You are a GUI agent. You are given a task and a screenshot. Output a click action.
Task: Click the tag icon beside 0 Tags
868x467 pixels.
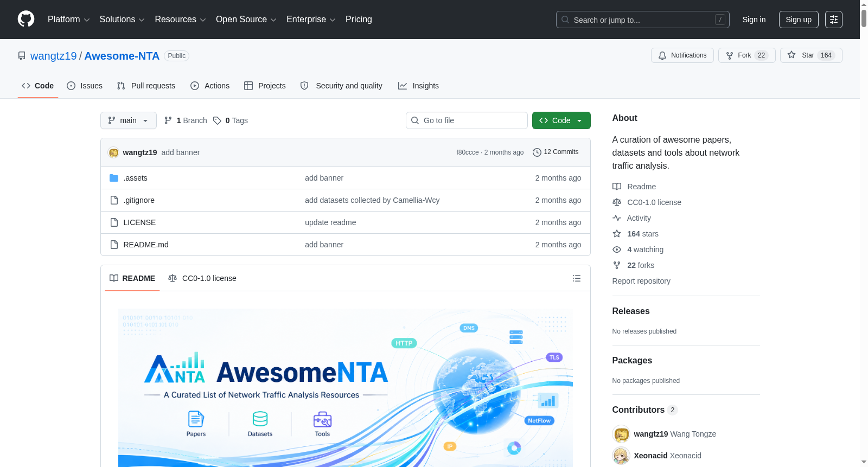pyautogui.click(x=217, y=120)
